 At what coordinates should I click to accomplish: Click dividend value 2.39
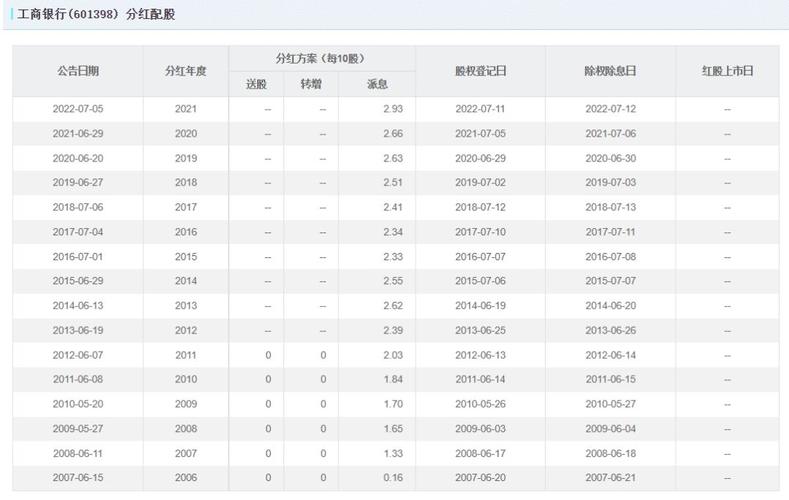(393, 330)
